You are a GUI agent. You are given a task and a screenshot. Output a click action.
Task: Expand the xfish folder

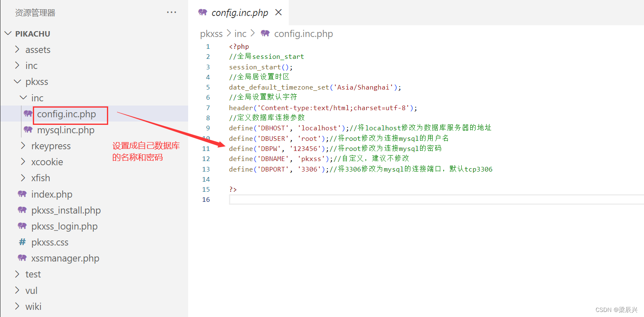23,178
